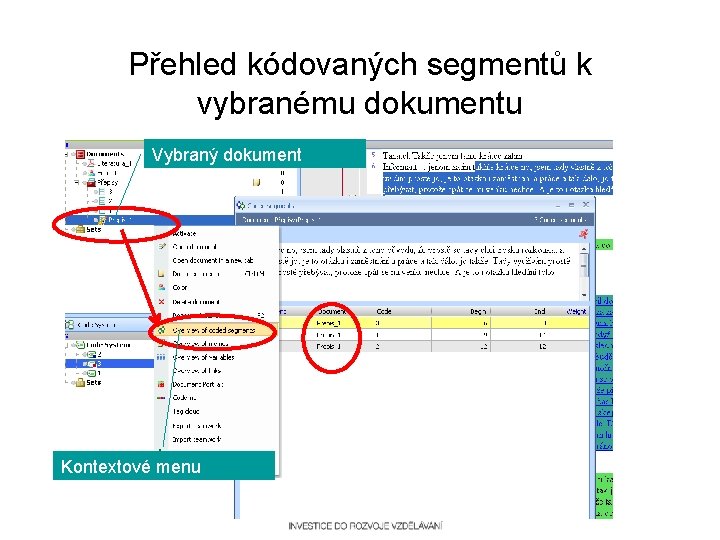Click the Document Portrait red icon
720x540 pixels.
pos(161,384)
